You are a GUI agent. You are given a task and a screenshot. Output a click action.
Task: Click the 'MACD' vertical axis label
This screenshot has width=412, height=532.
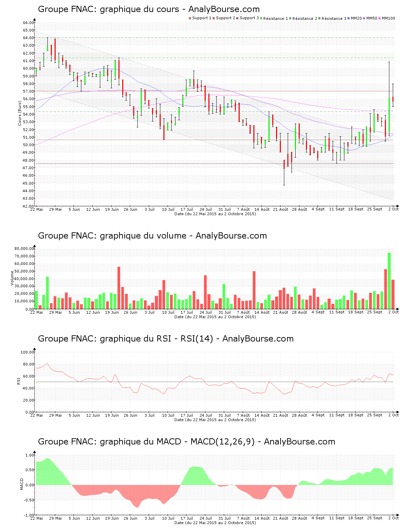click(x=22, y=484)
